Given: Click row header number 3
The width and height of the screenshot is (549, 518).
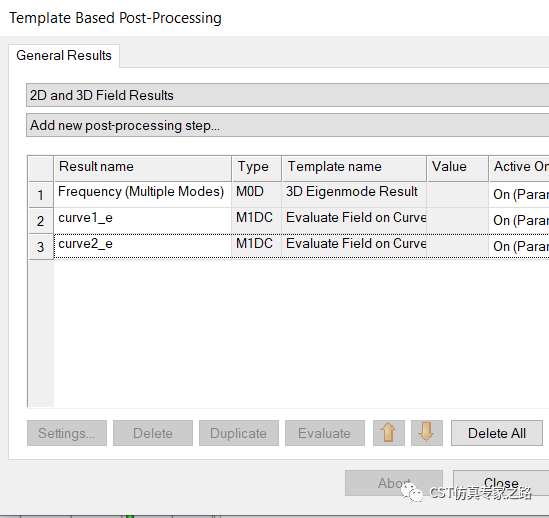Looking at the screenshot, I should tap(41, 247).
